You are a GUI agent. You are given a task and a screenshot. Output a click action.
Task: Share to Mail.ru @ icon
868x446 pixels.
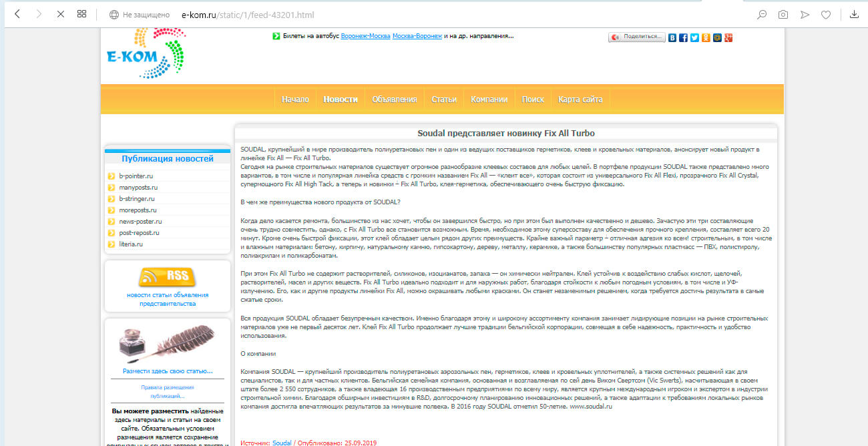tap(717, 37)
